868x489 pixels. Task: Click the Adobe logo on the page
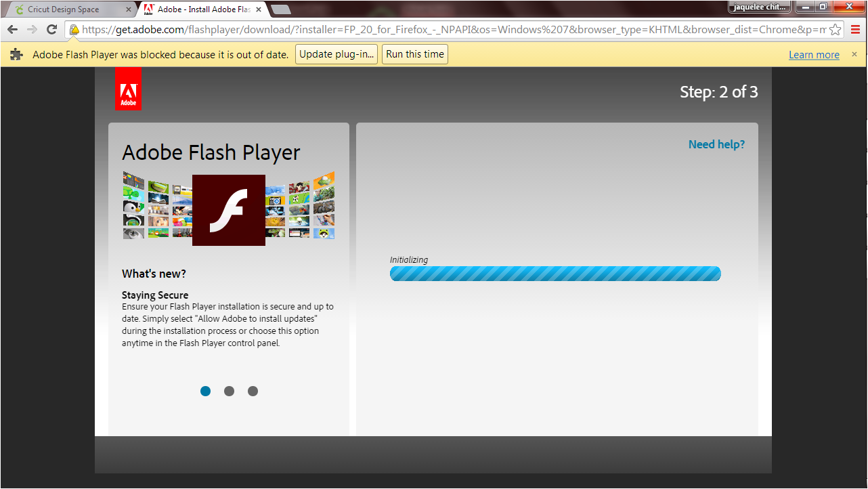pyautogui.click(x=128, y=89)
